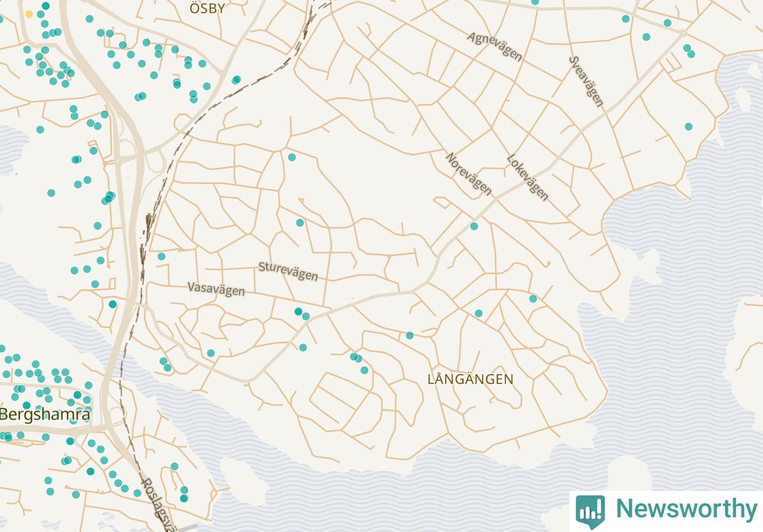The width and height of the screenshot is (763, 532).
Task: Select the teal marker just below Norevägen label
Action: (x=474, y=226)
